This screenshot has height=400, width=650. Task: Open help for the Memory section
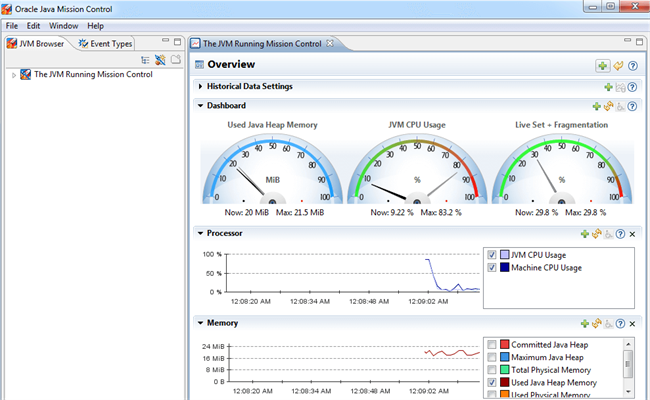pos(620,323)
